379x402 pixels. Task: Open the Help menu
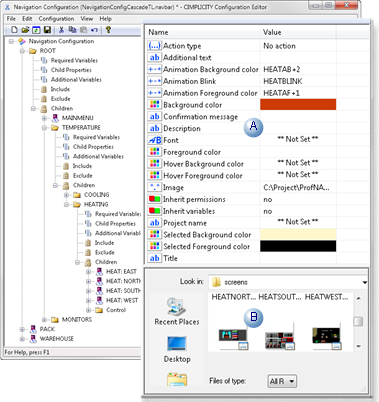[x=105, y=19]
